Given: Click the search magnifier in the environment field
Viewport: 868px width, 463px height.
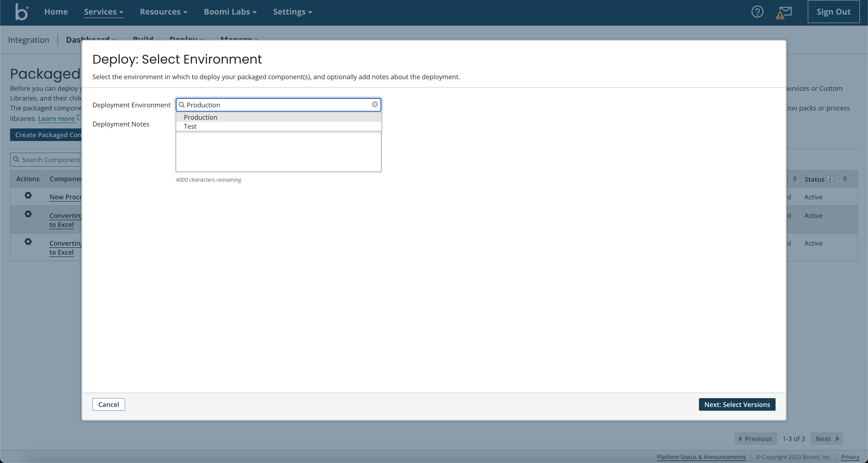Looking at the screenshot, I should click(x=182, y=105).
